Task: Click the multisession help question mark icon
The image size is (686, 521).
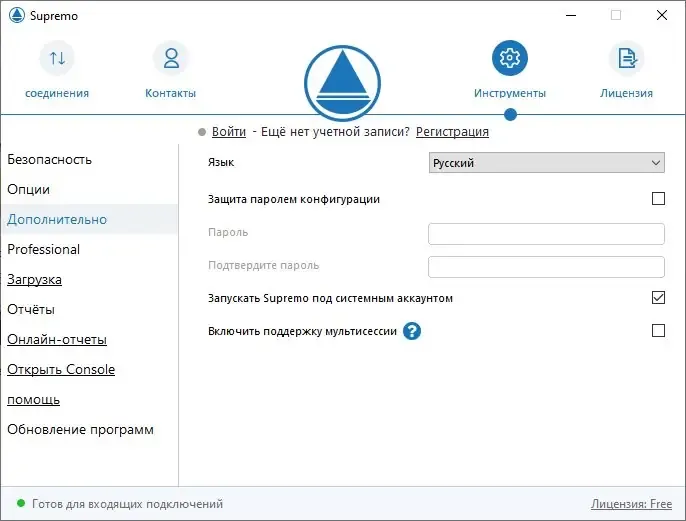Action: click(412, 331)
